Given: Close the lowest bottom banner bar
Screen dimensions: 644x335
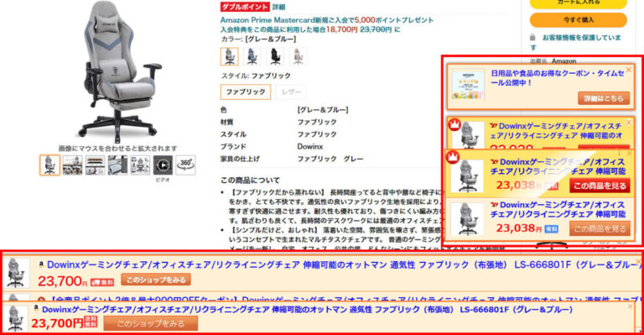Looking at the screenshot, I should click(x=630, y=306).
